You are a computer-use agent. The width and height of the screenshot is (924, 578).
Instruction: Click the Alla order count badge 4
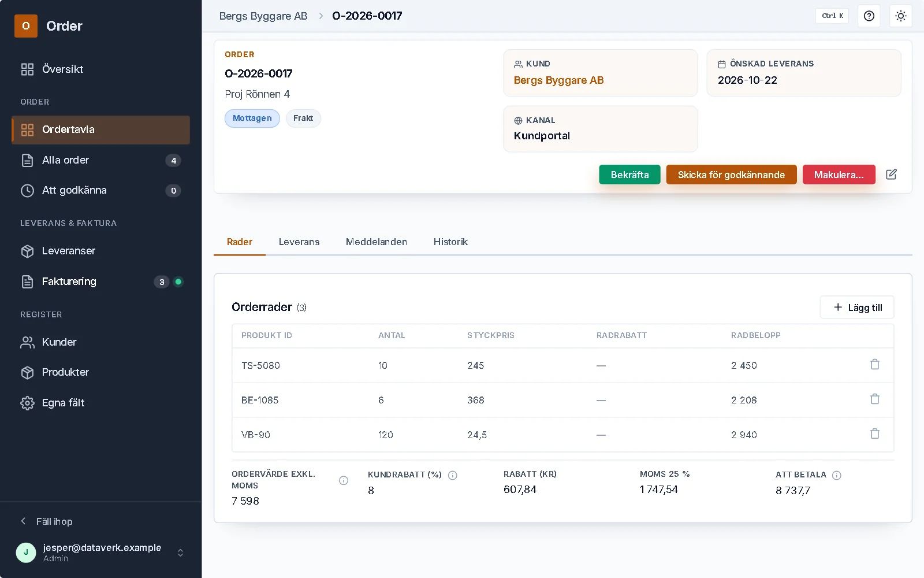coord(173,161)
